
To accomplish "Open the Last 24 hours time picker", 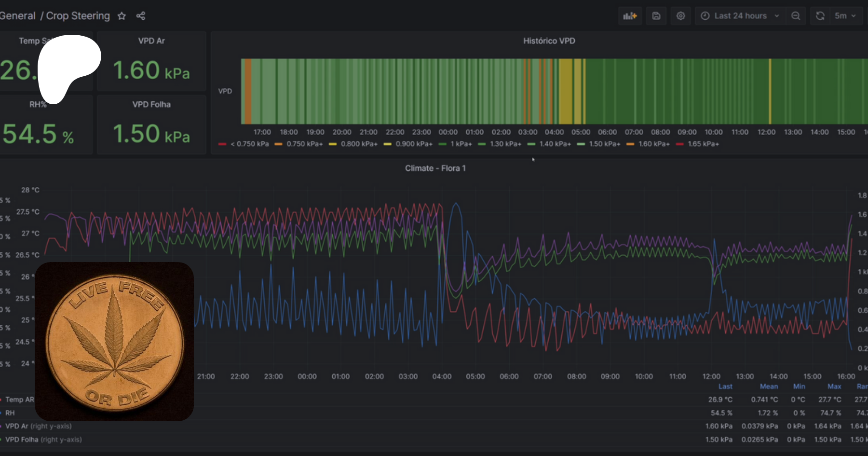I will (x=740, y=16).
